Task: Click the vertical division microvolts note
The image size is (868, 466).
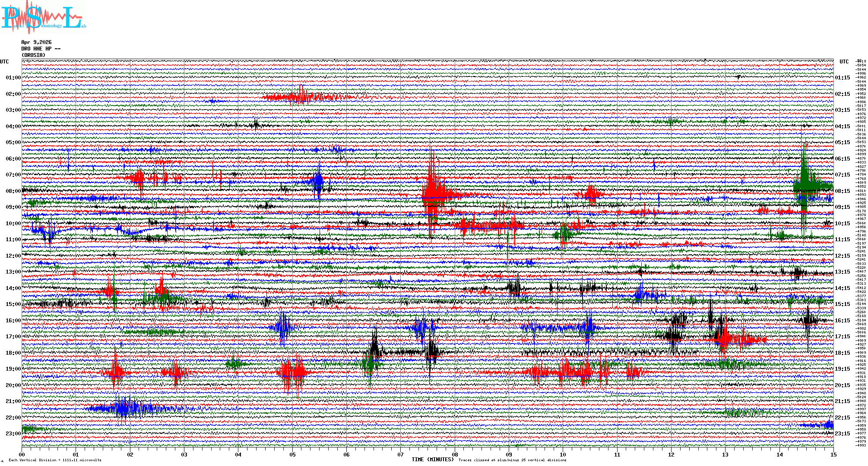Action: (55, 460)
